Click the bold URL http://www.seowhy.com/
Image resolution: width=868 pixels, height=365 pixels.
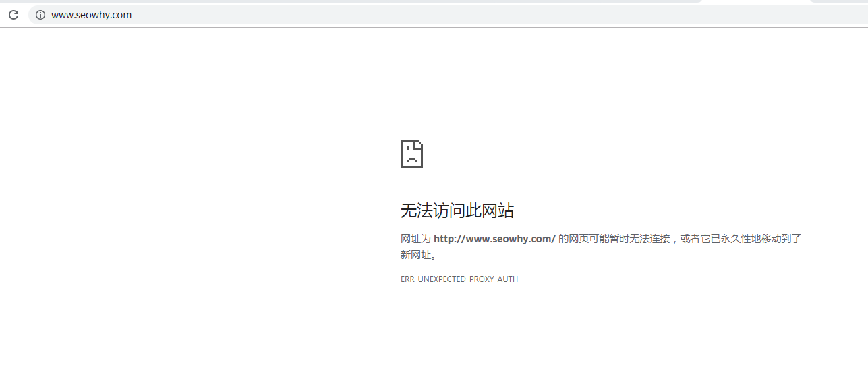(x=494, y=238)
